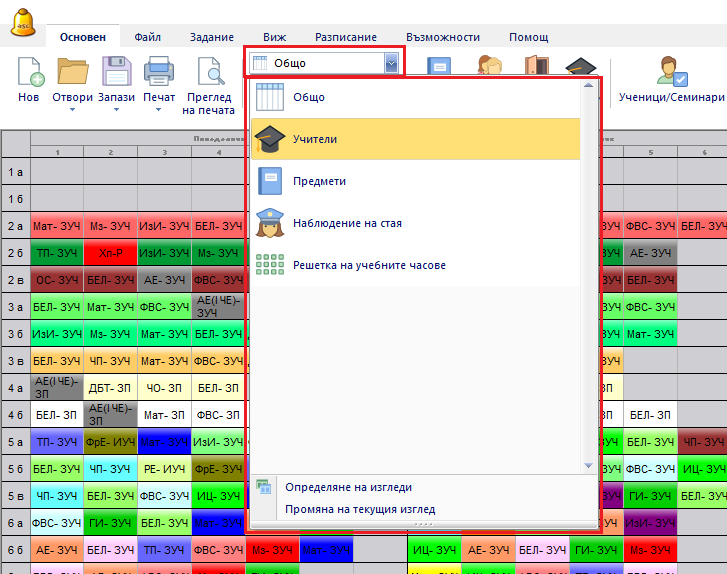Select the red Мат- ЗУЧ cell in row 2 а
This screenshot has width=727, height=574.
57,227
